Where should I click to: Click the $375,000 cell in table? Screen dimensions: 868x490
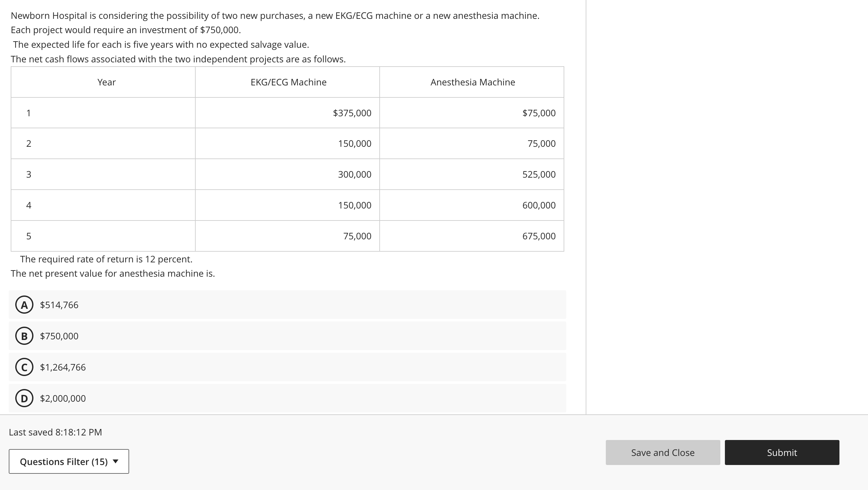coord(352,113)
